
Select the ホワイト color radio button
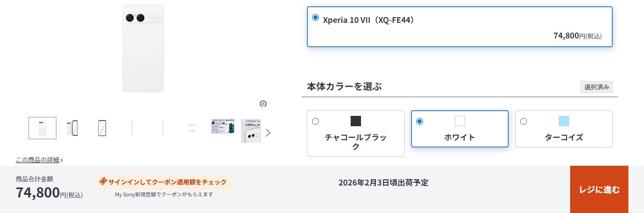point(419,122)
